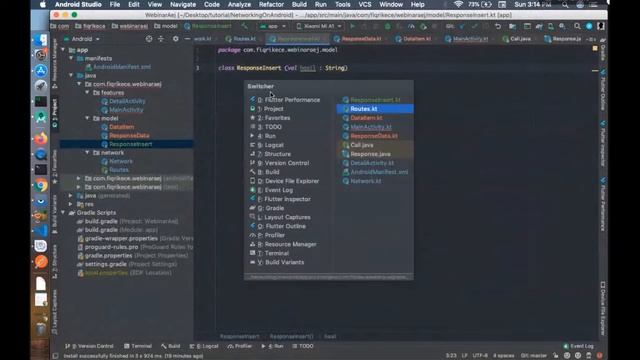Choose Call.java in Switcher files

tap(375, 145)
